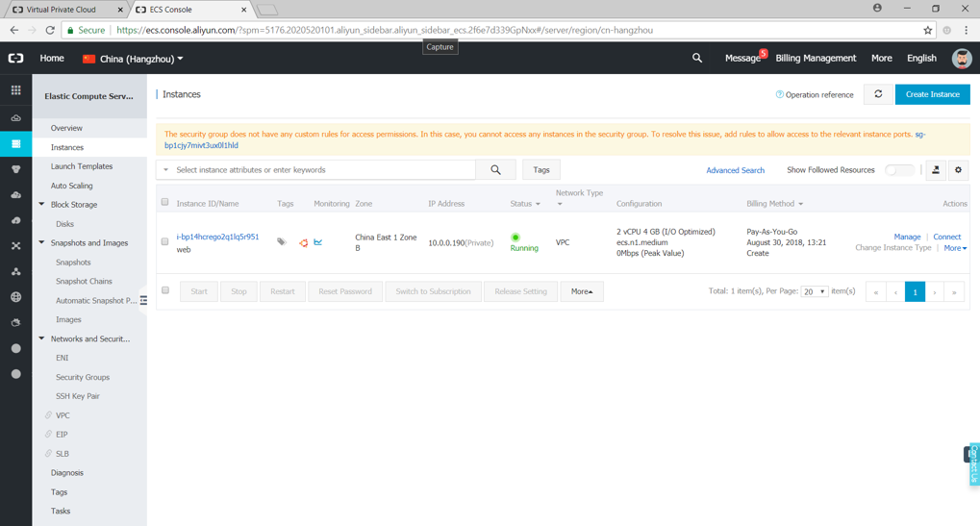Click the browser address bar URL
Viewport: 980px width, 526px height.
pyautogui.click(x=385, y=30)
